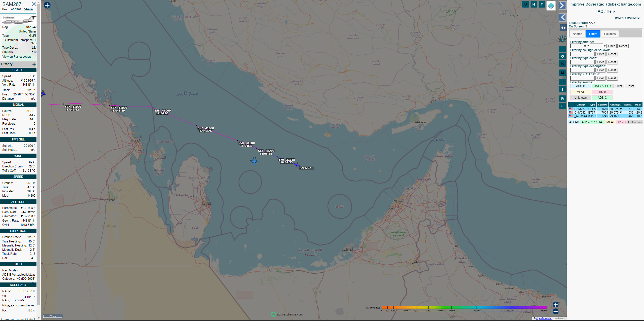This screenshot has width=644, height=321.
Task: Toggle the U map button
Action: click(x=526, y=4)
